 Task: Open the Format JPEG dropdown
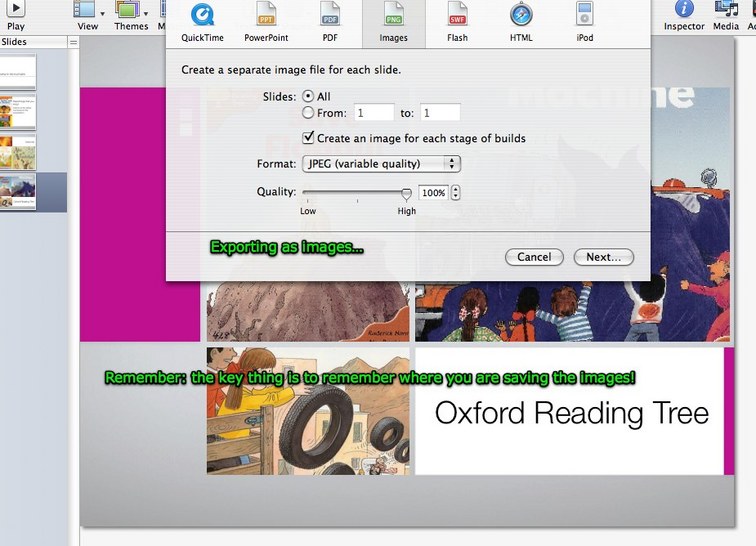click(381, 164)
